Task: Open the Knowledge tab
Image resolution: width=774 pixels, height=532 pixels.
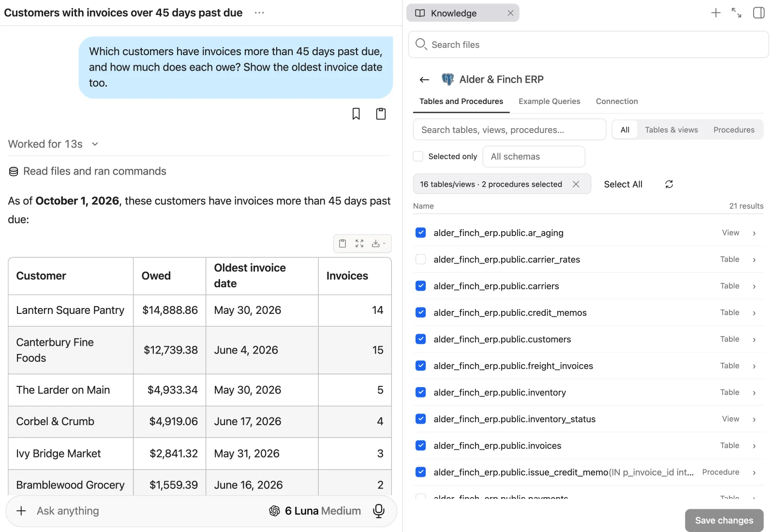Action: pyautogui.click(x=455, y=13)
